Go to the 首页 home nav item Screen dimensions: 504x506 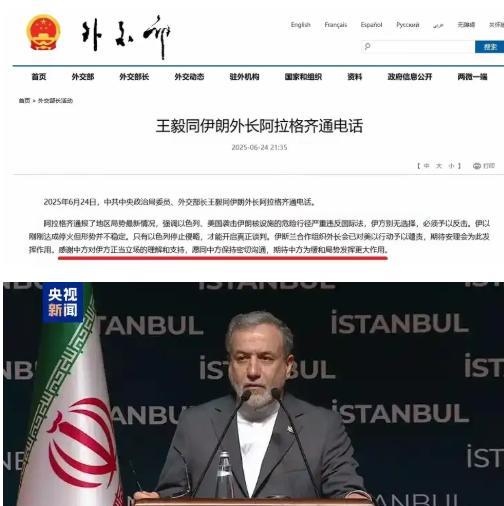[39, 77]
